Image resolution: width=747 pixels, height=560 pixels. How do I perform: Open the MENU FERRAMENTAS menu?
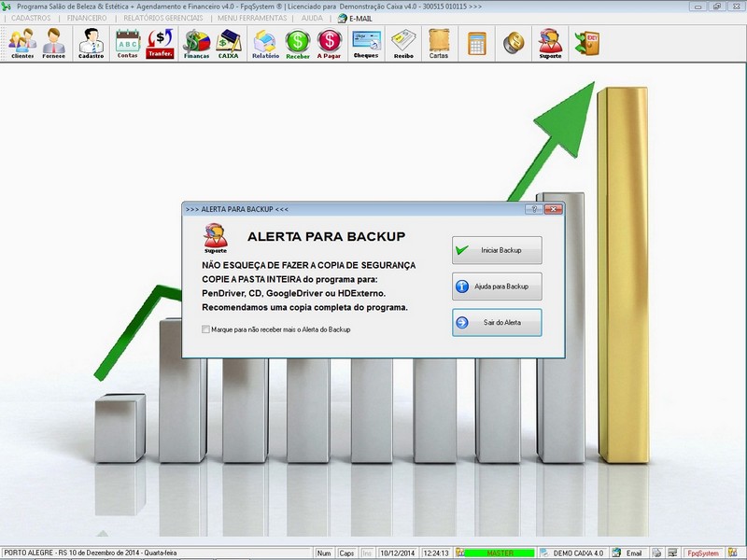coord(252,18)
